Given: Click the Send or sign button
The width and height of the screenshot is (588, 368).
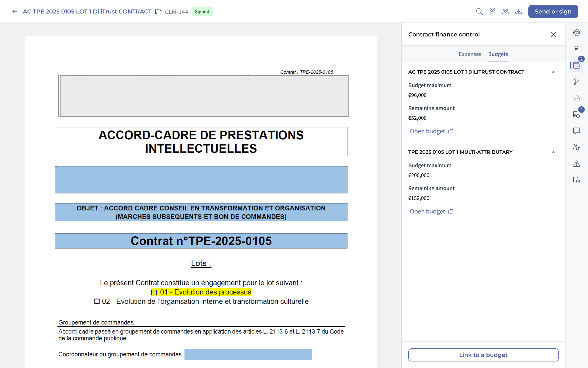Looking at the screenshot, I should pyautogui.click(x=553, y=11).
